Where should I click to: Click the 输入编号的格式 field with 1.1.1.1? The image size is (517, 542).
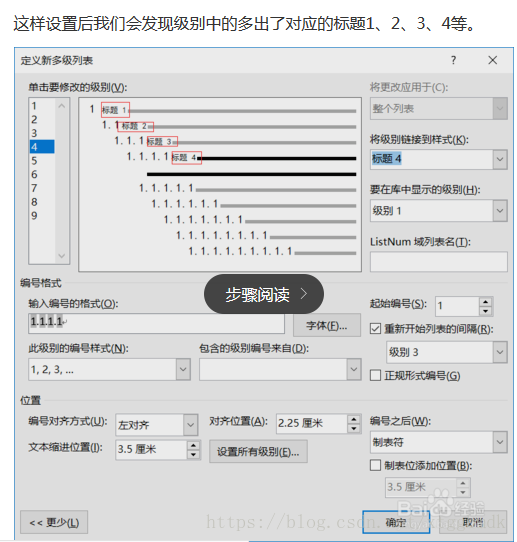click(x=156, y=323)
